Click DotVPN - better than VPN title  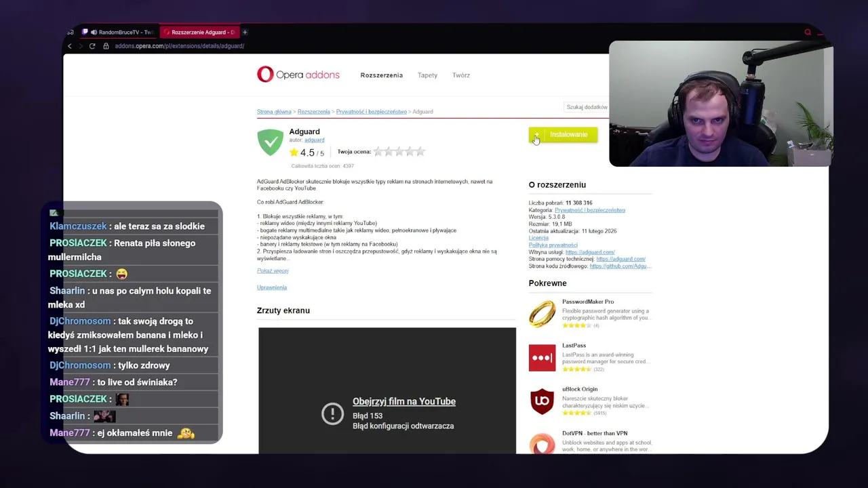[x=595, y=433]
